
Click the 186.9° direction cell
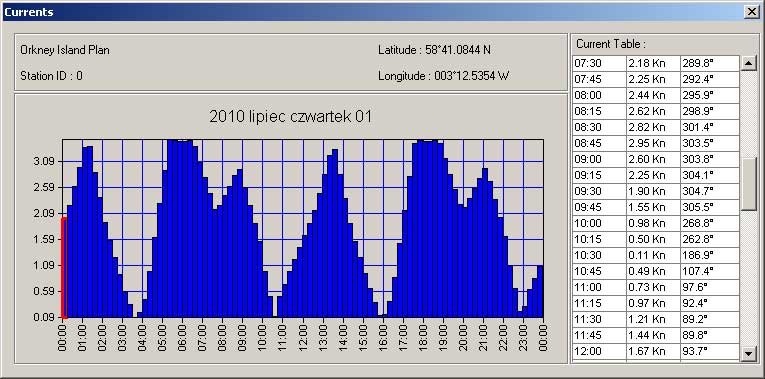(x=710, y=255)
